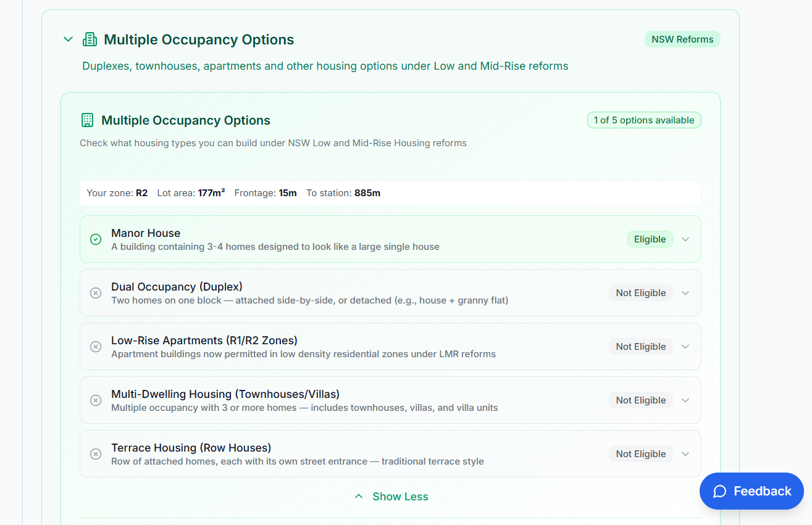Select the 1 of 5 options available badge
Image resolution: width=812 pixels, height=525 pixels.
(x=644, y=120)
